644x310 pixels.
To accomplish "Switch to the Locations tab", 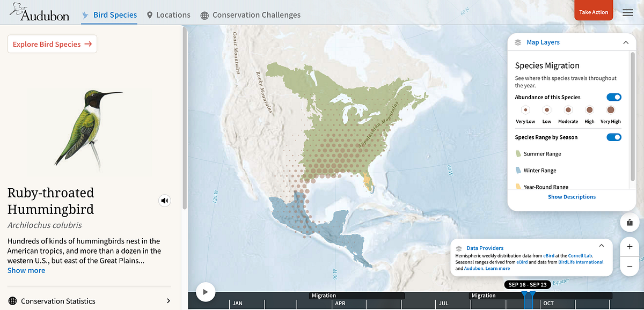I will pos(169,15).
